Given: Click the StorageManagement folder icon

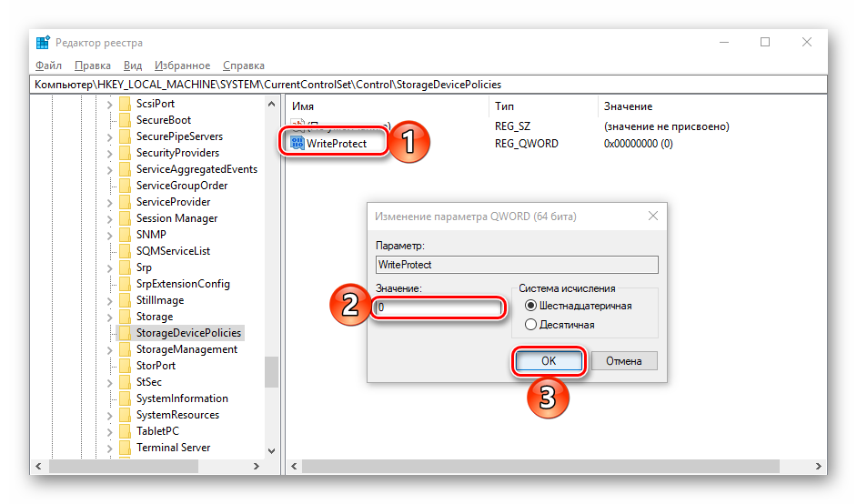Looking at the screenshot, I should 124,349.
